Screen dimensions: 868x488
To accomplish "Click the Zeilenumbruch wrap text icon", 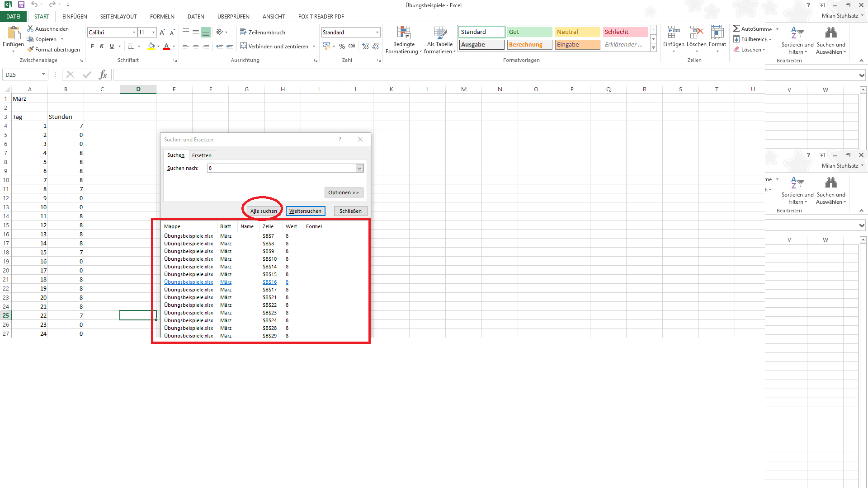I will pos(243,33).
